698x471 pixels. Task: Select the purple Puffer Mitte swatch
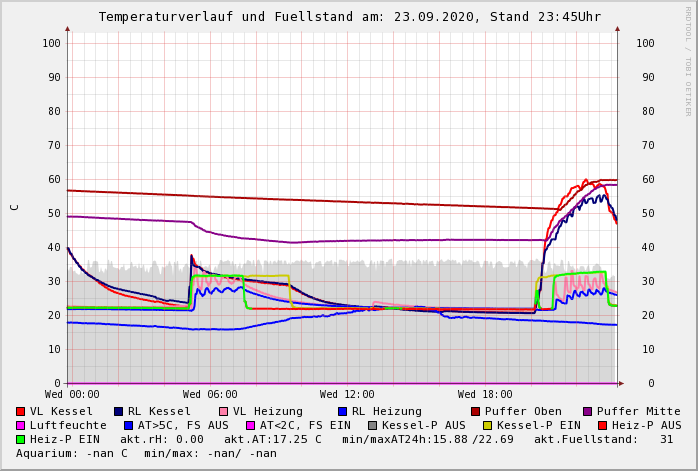pyautogui.click(x=587, y=412)
